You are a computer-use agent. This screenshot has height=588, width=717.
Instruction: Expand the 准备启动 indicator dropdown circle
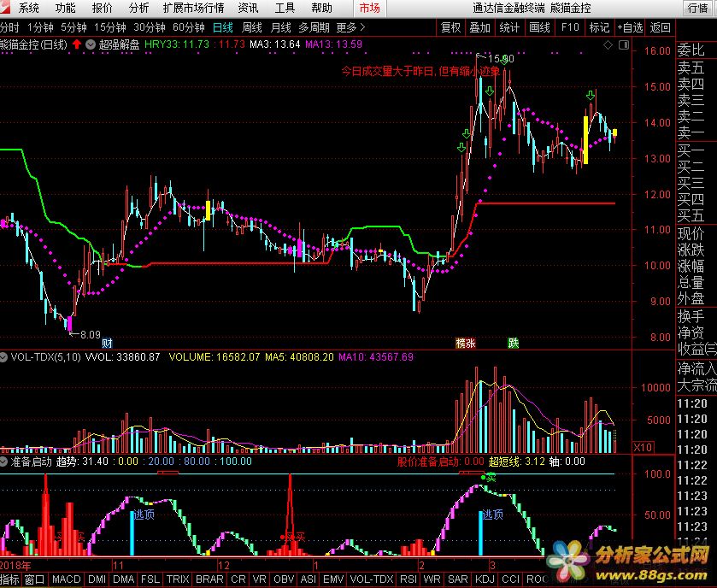pyautogui.click(x=3, y=462)
